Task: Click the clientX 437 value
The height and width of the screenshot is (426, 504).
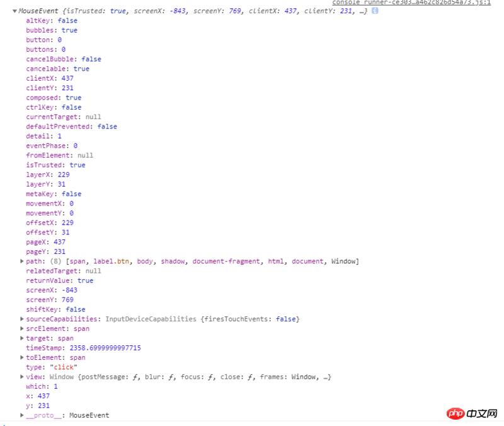Action: [x=71, y=78]
